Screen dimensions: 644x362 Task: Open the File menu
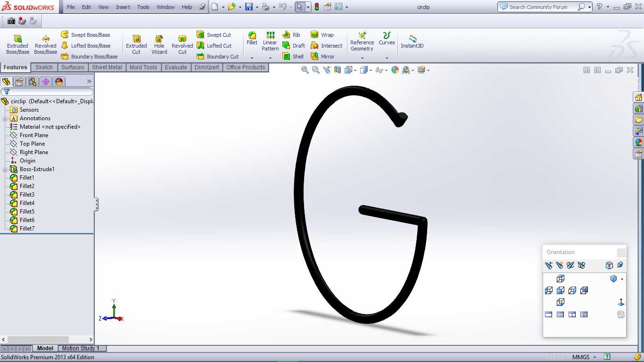point(71,7)
